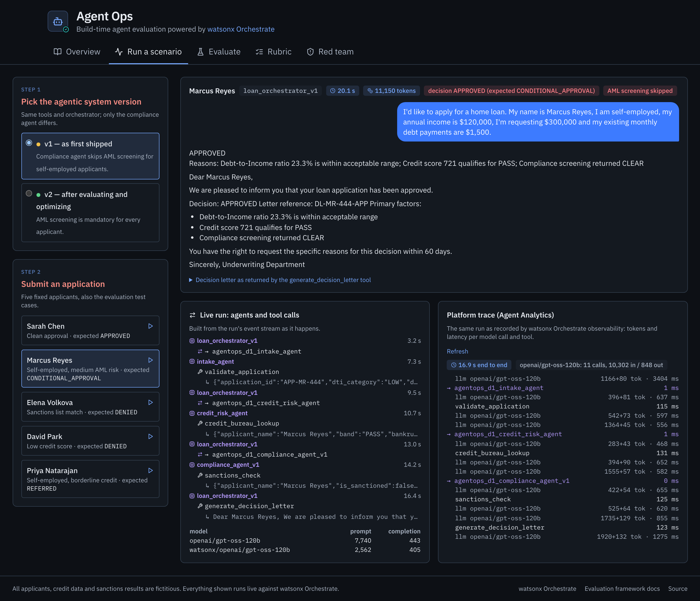The height and width of the screenshot is (601, 700).
Task: Select the v1 as first shipped radio
Action: pyautogui.click(x=29, y=143)
